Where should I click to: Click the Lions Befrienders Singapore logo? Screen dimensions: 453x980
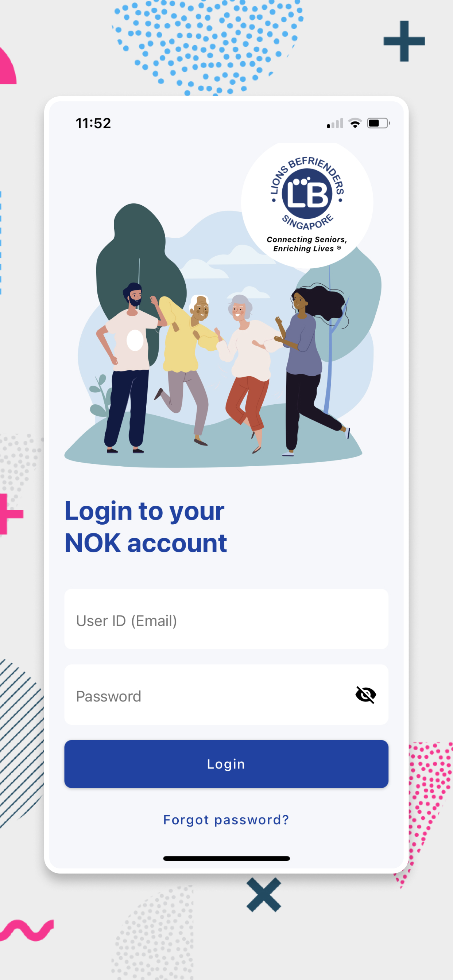[307, 205]
